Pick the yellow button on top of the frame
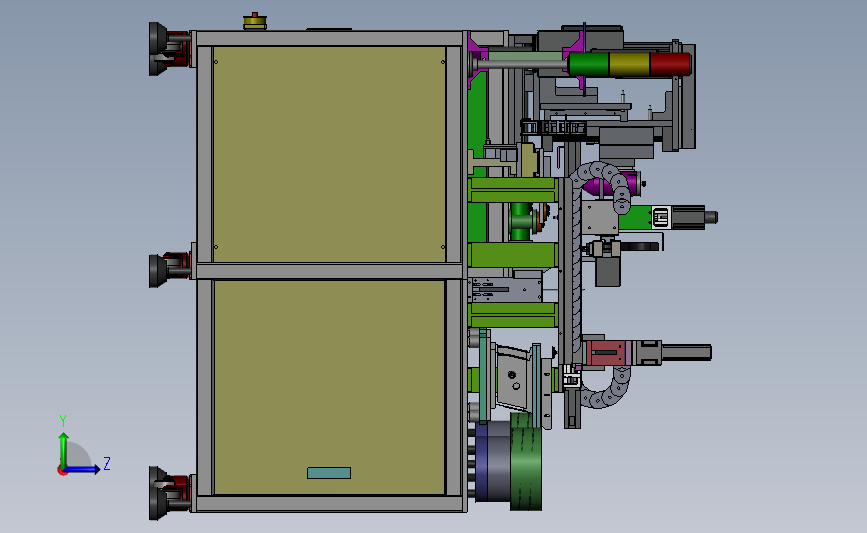Image resolution: width=867 pixels, height=533 pixels. (x=255, y=22)
